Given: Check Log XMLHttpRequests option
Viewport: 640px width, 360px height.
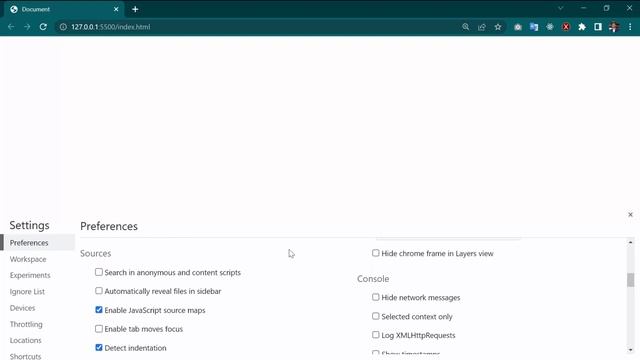Looking at the screenshot, I should click(x=376, y=335).
